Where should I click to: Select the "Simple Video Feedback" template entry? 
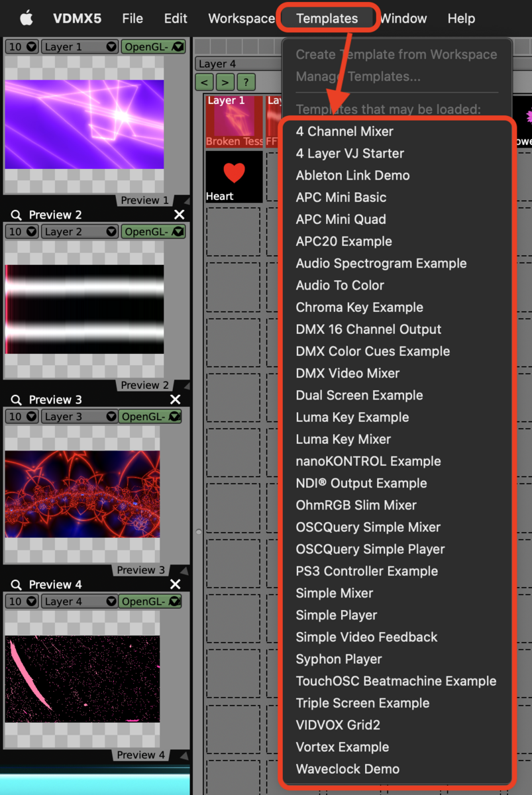coord(367,637)
